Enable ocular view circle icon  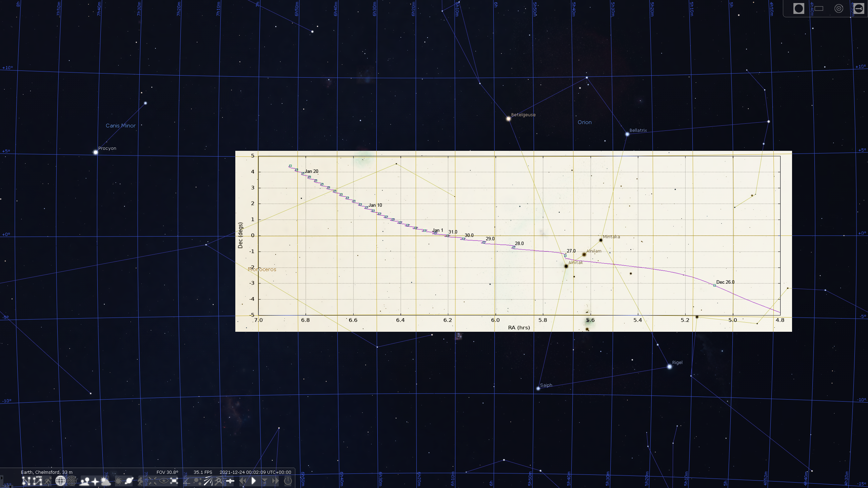pyautogui.click(x=799, y=8)
